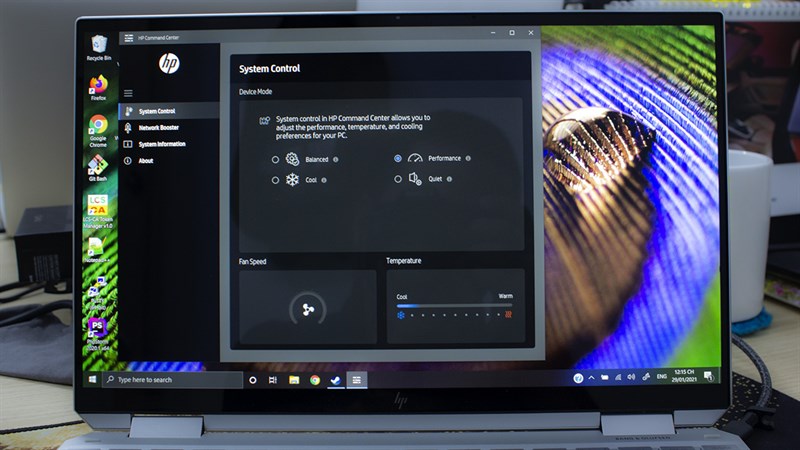Open the Network Booster section
The width and height of the screenshot is (800, 450).
[169, 128]
